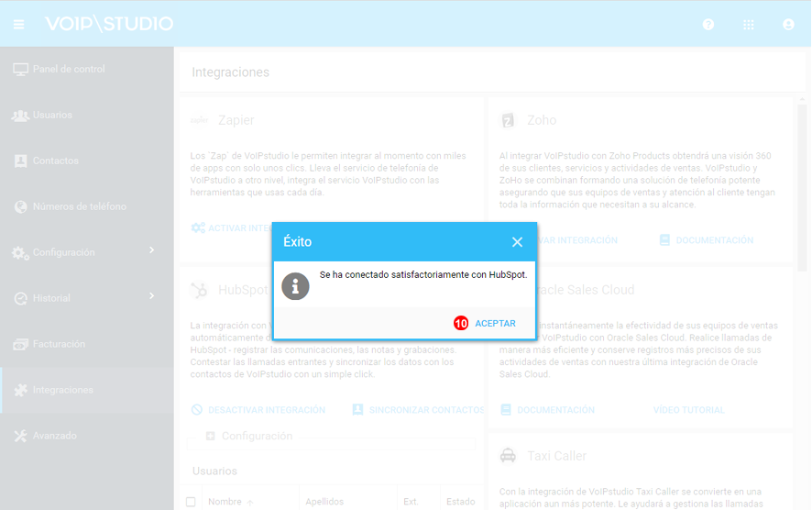The height and width of the screenshot is (510, 812).
Task: Click the HubSpot logo icon
Action: pyautogui.click(x=199, y=290)
